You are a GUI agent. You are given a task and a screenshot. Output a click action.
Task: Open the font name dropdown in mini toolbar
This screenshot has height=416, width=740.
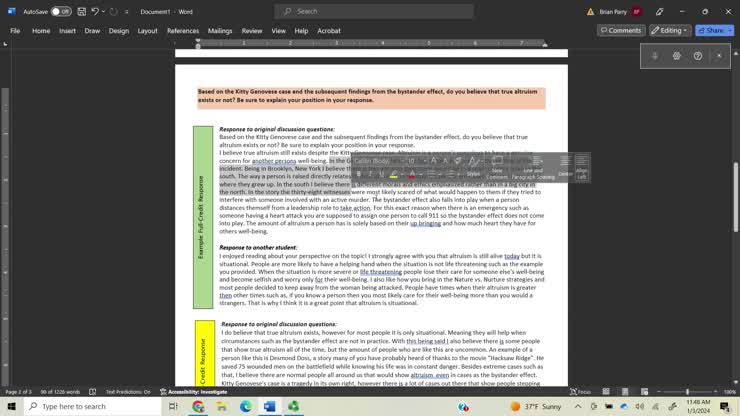[377, 160]
